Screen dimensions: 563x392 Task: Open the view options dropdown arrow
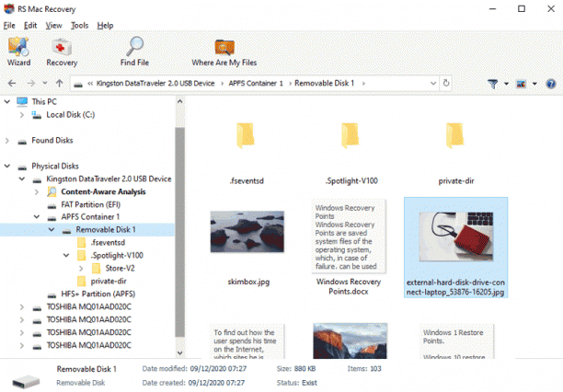tap(534, 84)
